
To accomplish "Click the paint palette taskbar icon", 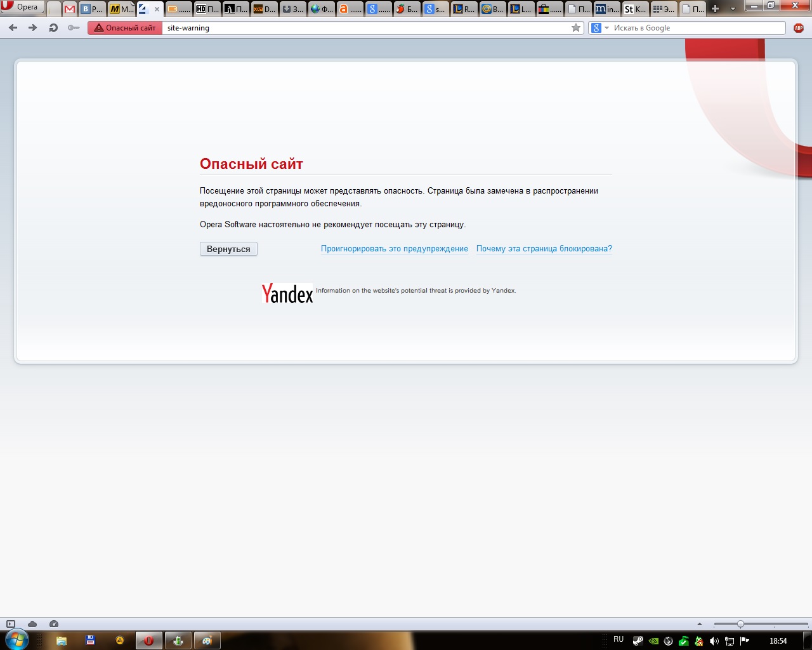I will pos(207,640).
